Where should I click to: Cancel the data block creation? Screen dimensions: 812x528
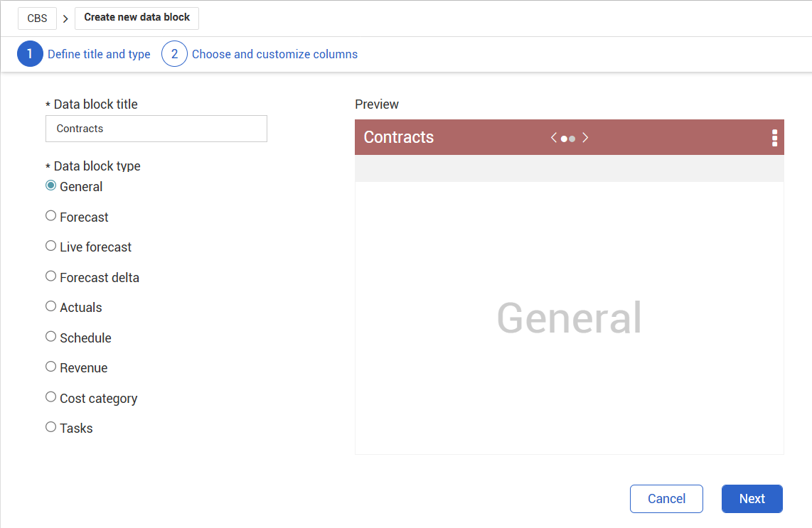[666, 499]
